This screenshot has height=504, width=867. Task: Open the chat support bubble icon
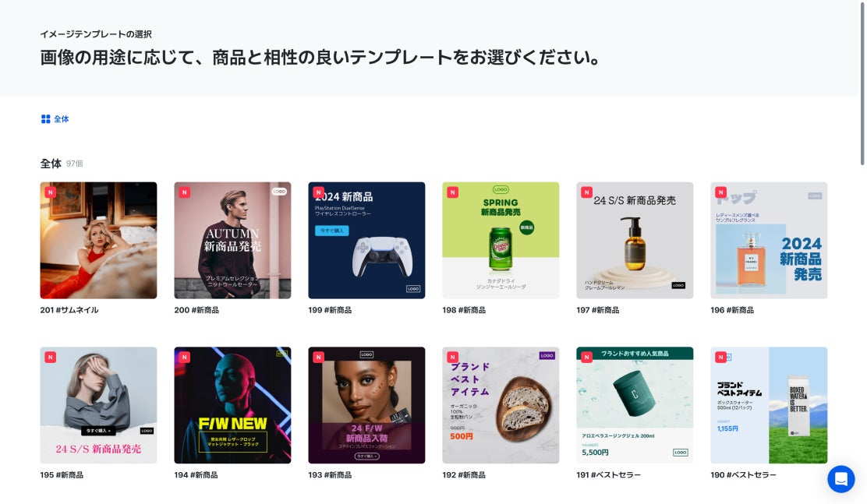840,478
